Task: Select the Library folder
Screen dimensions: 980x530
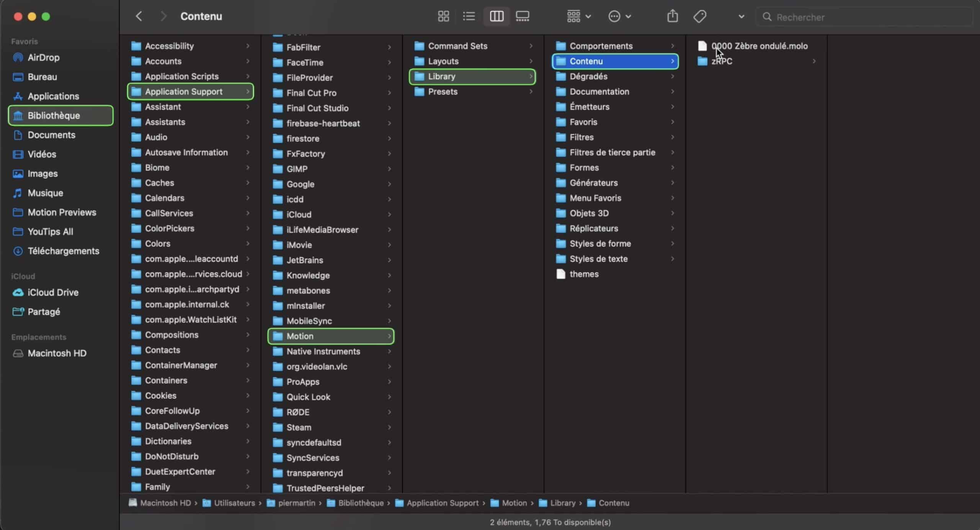Action: click(x=472, y=76)
